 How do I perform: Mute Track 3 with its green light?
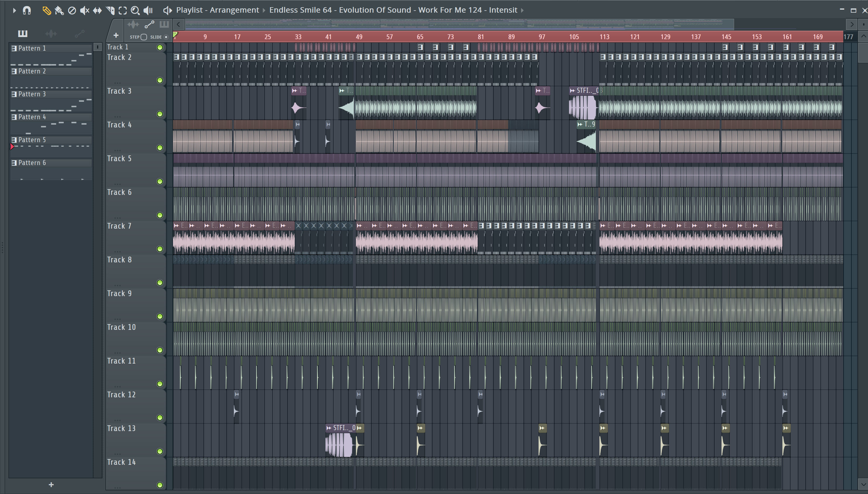click(159, 114)
